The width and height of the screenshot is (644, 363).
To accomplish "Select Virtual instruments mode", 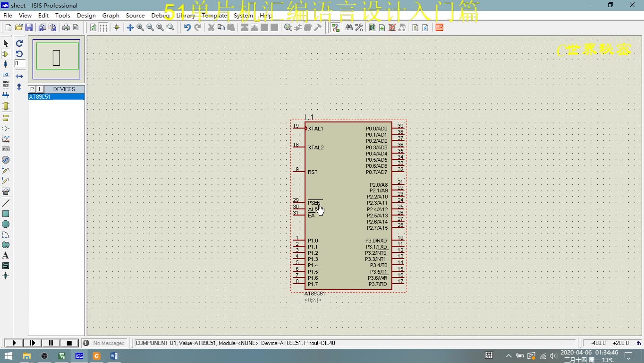I will [x=6, y=191].
